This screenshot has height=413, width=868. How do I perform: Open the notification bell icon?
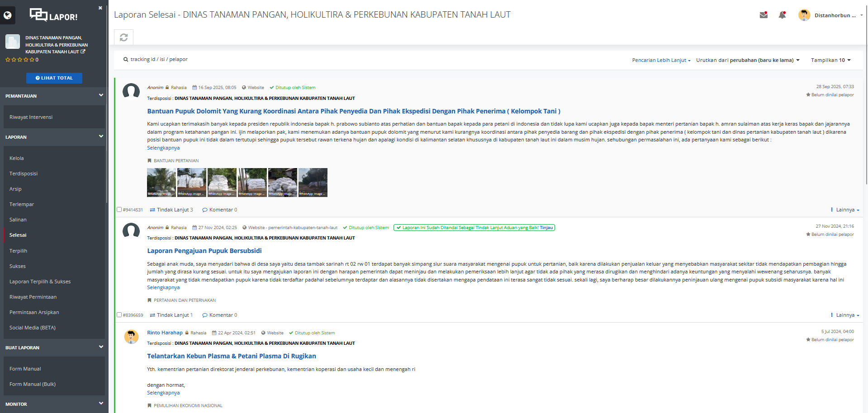782,15
